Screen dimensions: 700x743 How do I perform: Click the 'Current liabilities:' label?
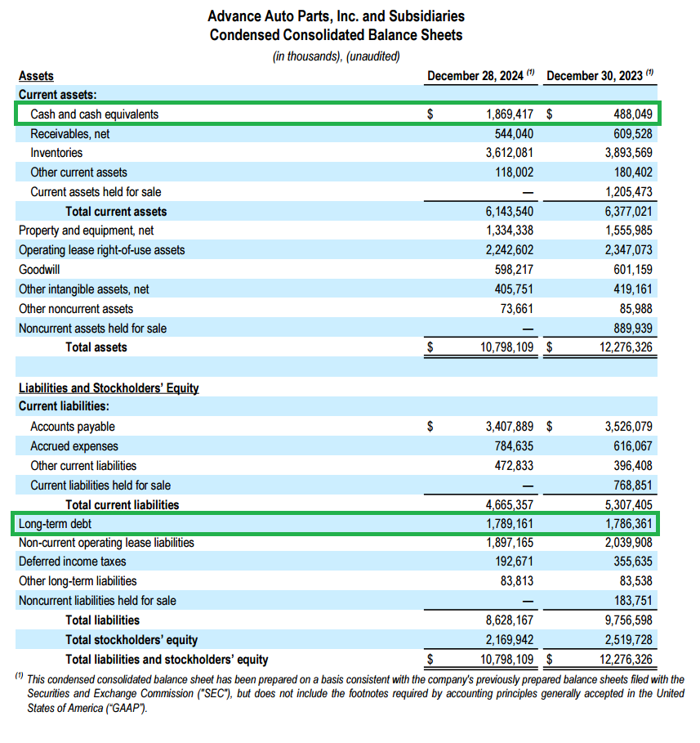click(x=64, y=406)
